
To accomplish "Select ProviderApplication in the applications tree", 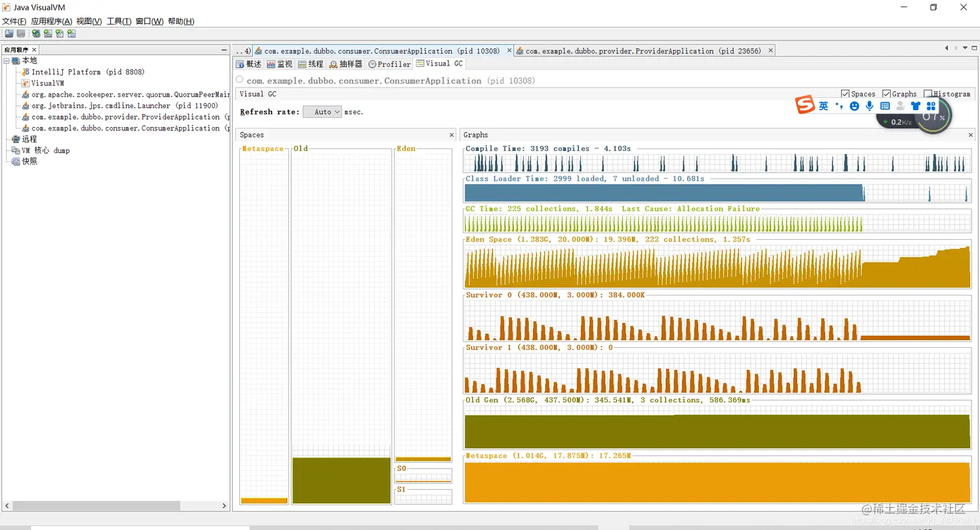I will tap(126, 117).
